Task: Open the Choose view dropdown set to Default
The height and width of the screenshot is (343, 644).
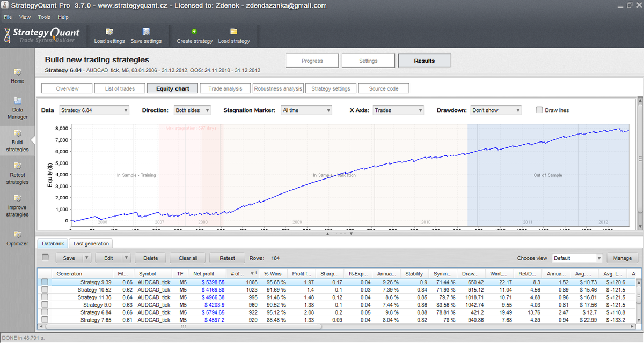Action: pos(577,258)
